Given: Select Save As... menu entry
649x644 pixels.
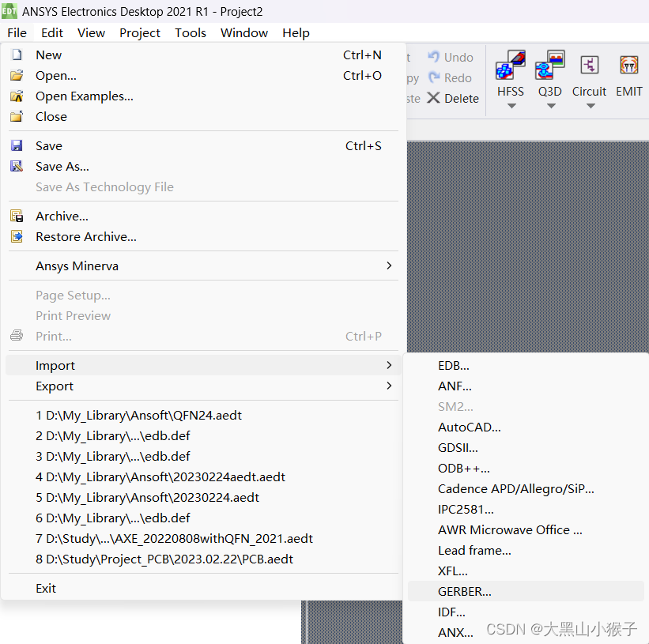Looking at the screenshot, I should pyautogui.click(x=203, y=166).
